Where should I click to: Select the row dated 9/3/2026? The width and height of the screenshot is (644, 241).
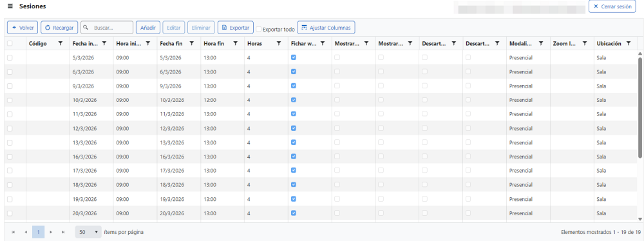tap(10, 86)
